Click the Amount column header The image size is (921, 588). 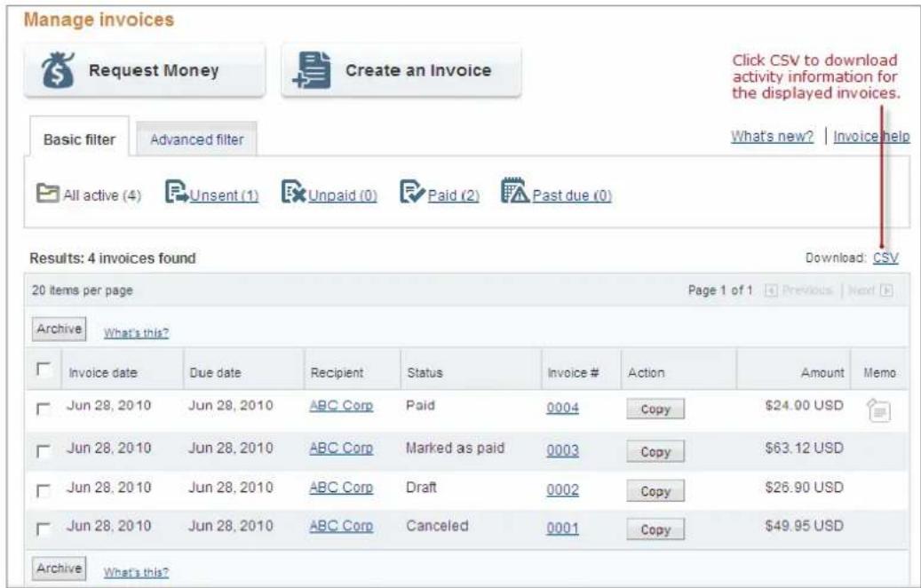(x=822, y=373)
